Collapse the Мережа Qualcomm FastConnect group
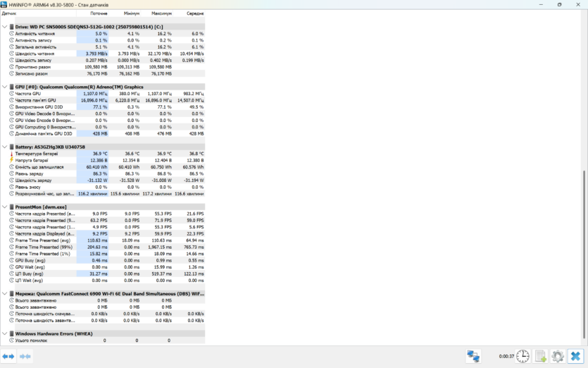This screenshot has width=588, height=368. (x=4, y=294)
